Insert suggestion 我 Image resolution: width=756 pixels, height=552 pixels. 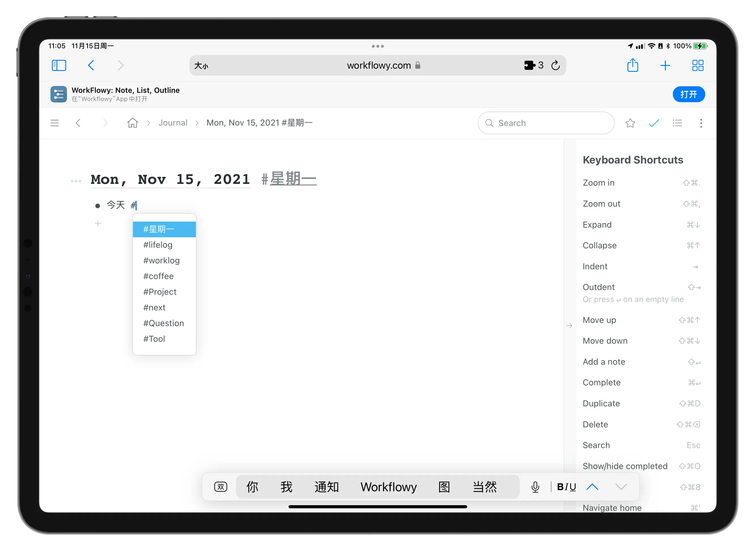point(287,487)
